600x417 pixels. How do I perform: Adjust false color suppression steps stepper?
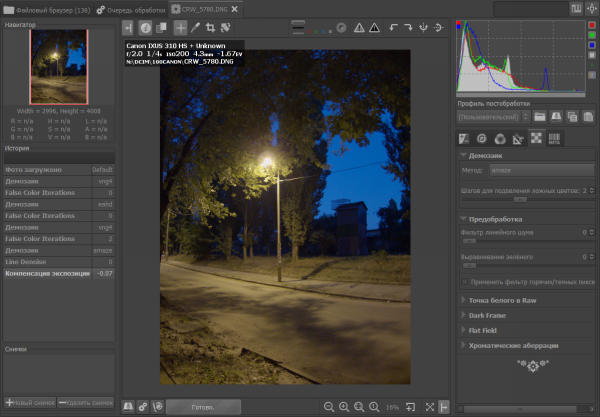tap(592, 191)
